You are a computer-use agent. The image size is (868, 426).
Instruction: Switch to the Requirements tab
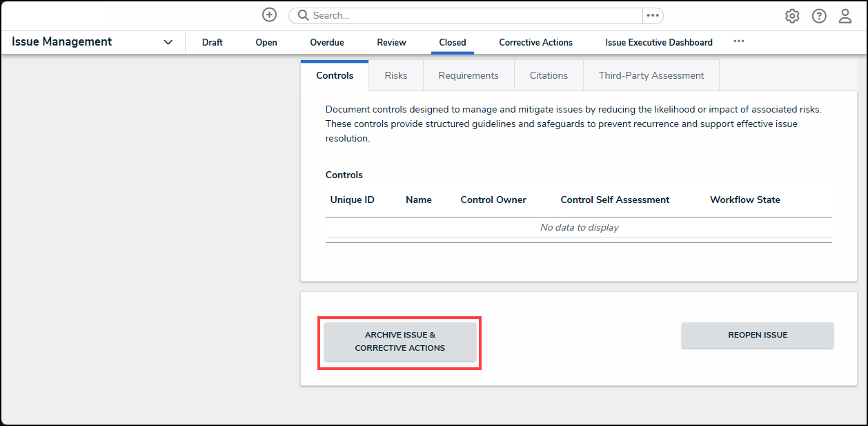click(x=468, y=75)
